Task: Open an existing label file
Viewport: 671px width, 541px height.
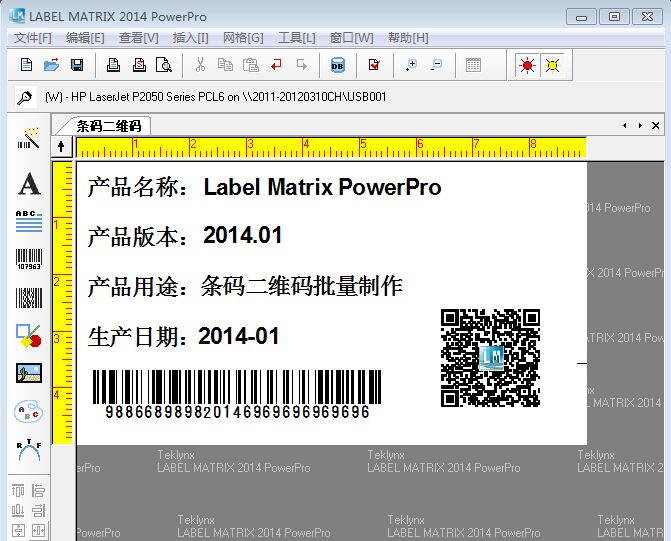Action: (x=52, y=65)
